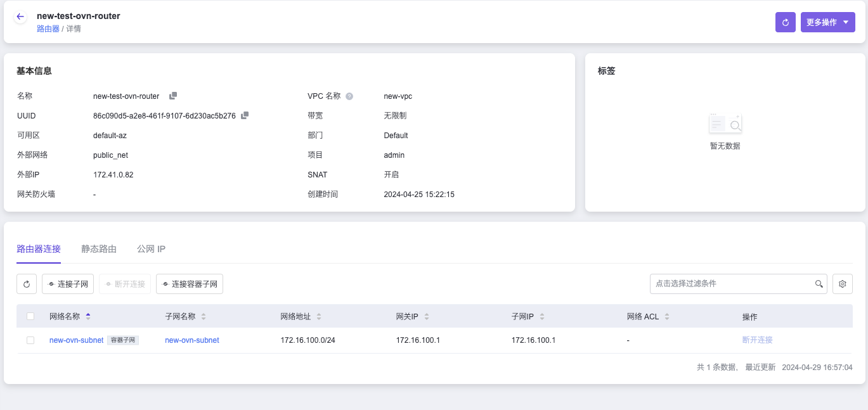Click the VPC 名称 help question icon

tap(349, 96)
